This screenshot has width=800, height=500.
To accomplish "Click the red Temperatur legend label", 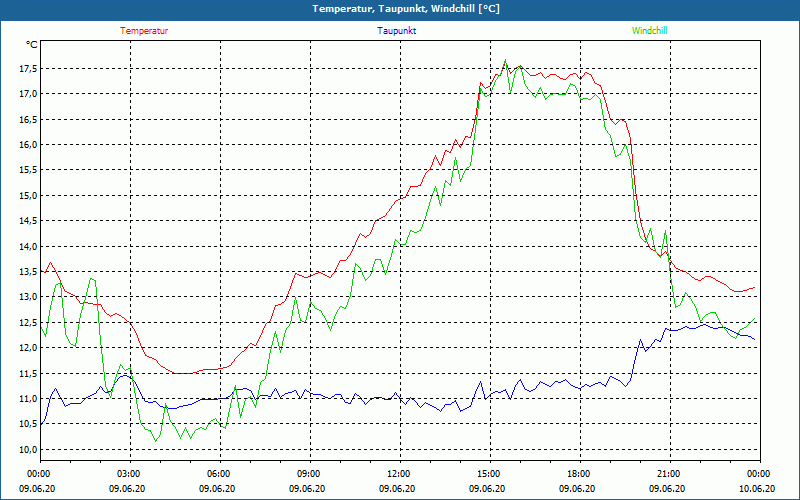I will pos(144,31).
